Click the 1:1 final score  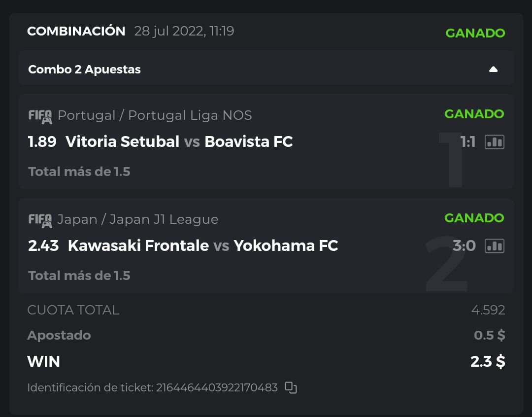467,142
